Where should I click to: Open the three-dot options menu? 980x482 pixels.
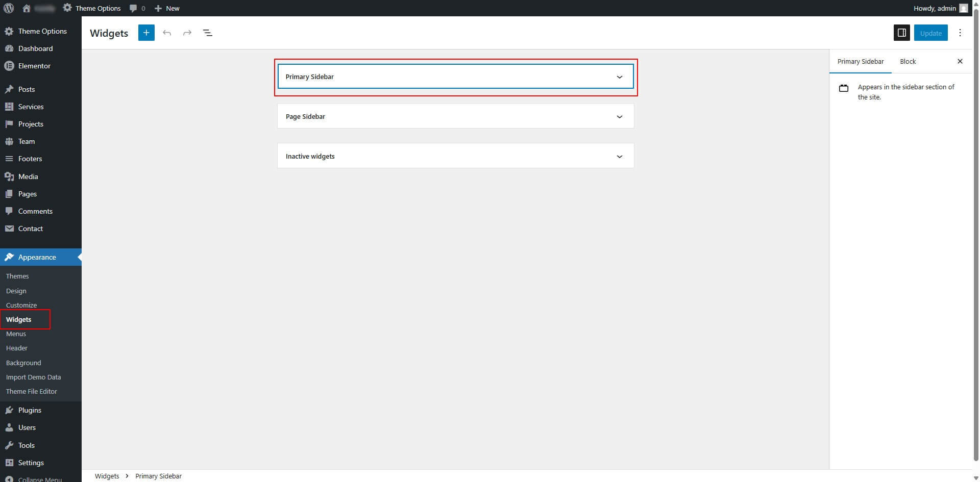[960, 33]
